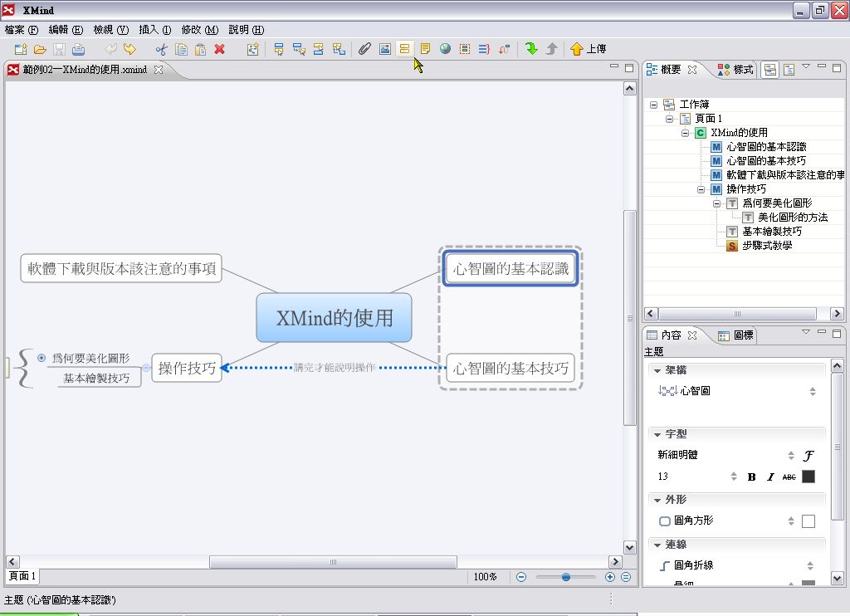Click the new sheet from topic icon
The image size is (850, 616).
click(x=252, y=49)
